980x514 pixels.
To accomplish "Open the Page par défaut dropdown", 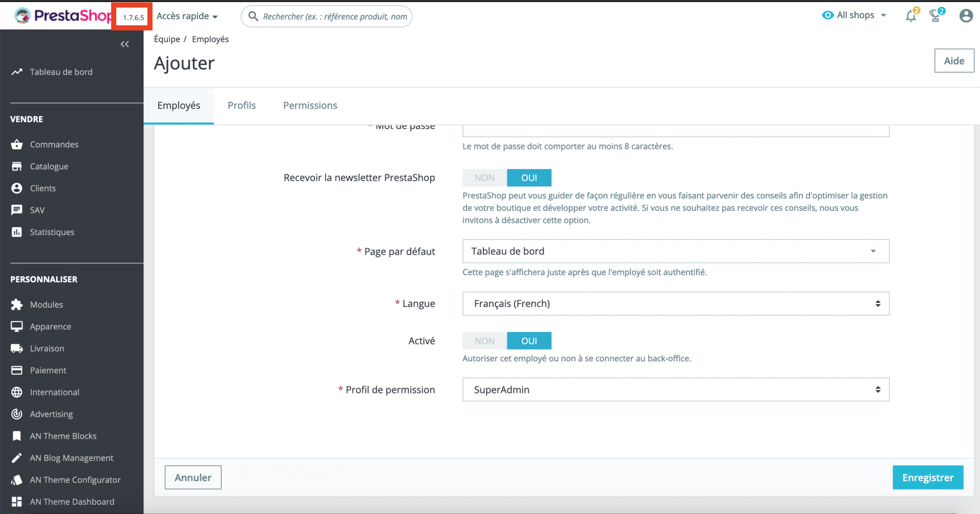I will (675, 251).
